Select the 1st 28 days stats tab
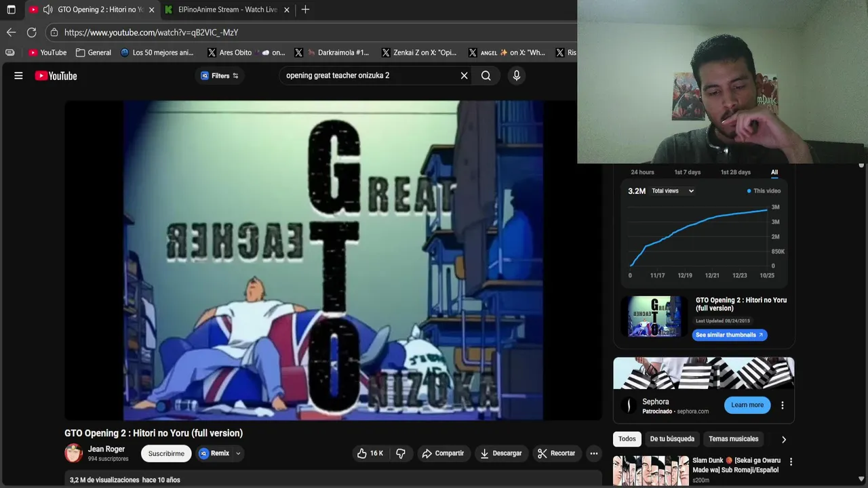Viewport: 868px width, 488px height. (x=735, y=172)
